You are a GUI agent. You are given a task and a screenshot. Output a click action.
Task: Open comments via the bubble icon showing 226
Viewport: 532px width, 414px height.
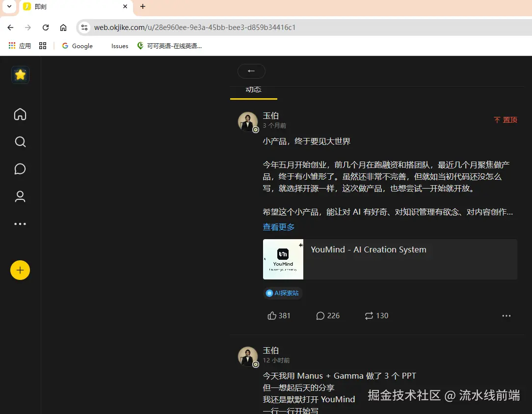click(x=327, y=316)
